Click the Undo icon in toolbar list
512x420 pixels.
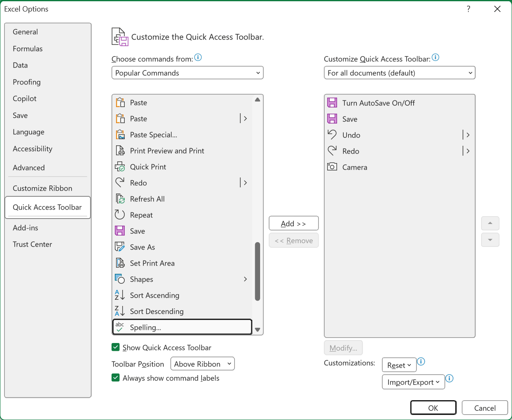click(332, 135)
